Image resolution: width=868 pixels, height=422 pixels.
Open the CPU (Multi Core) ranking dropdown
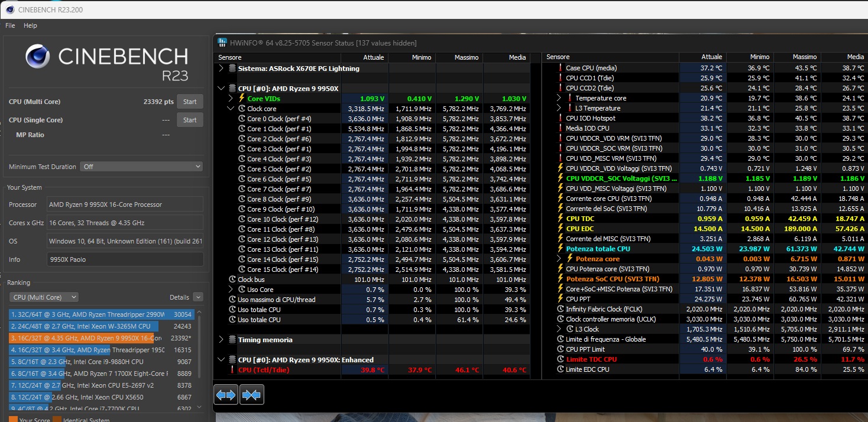pos(44,297)
